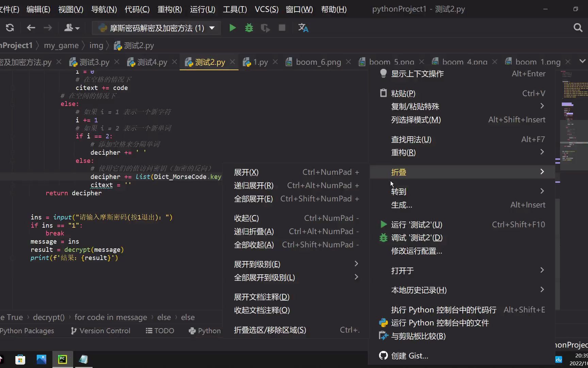Open the 工具(T) menu

click(x=235, y=9)
